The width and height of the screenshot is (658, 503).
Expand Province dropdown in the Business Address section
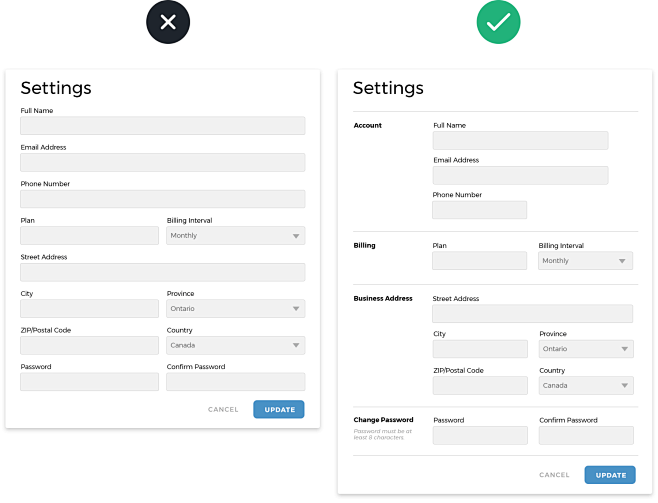pos(585,349)
